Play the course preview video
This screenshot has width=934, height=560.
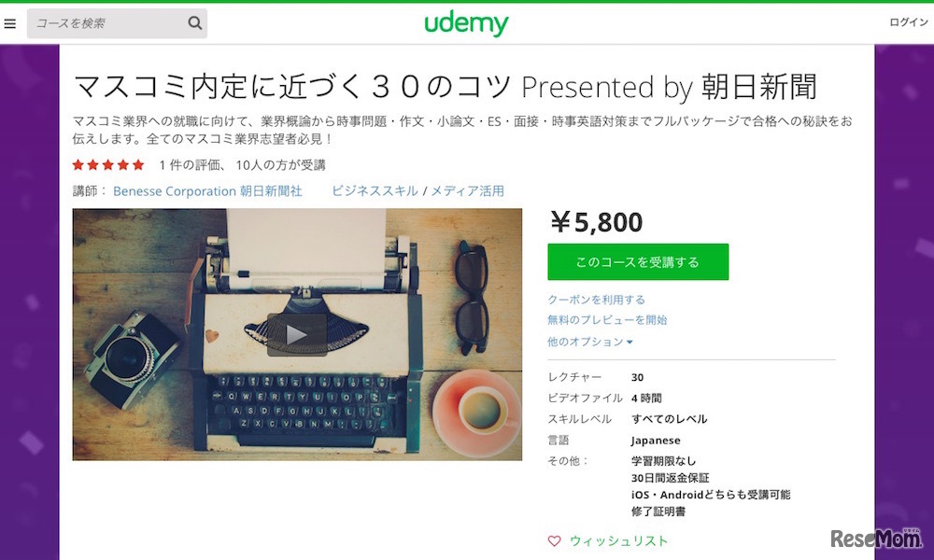[x=297, y=334]
